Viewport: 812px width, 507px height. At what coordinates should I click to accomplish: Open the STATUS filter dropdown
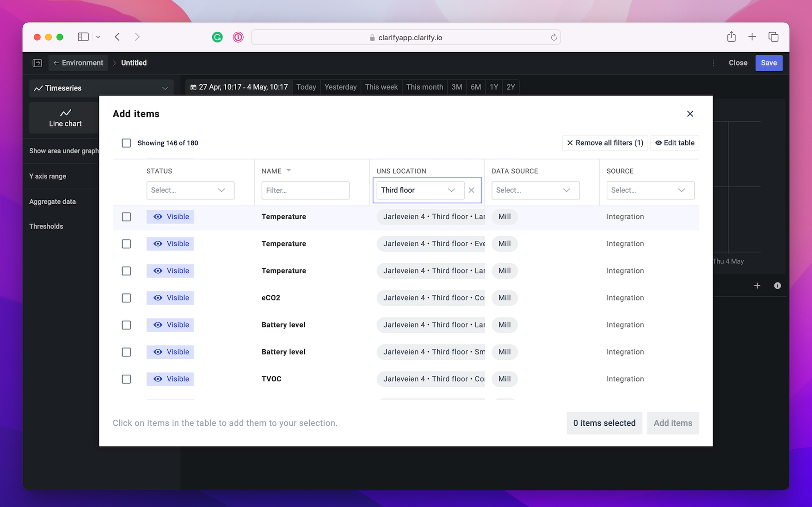pyautogui.click(x=190, y=190)
